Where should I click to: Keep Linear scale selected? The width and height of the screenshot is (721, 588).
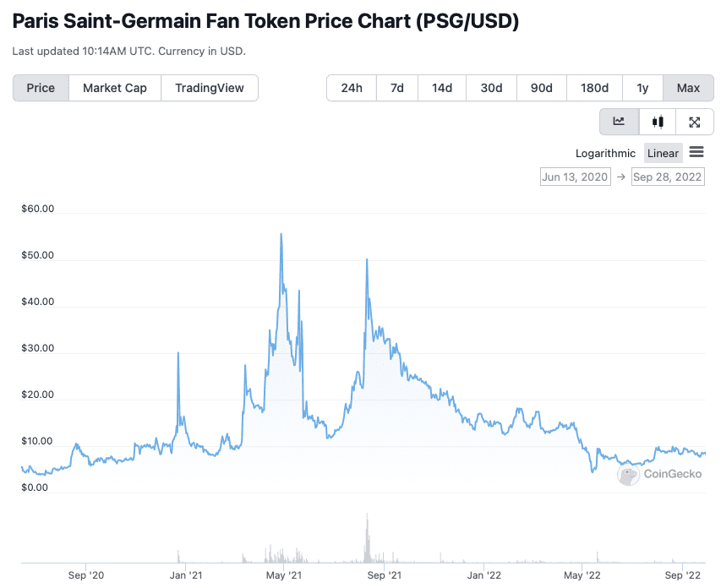663,153
